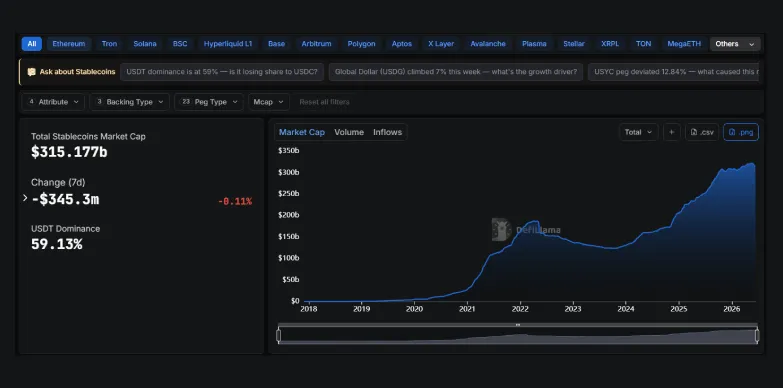Choose the X Layer chain filter
This screenshot has width=783, height=388.
441,44
